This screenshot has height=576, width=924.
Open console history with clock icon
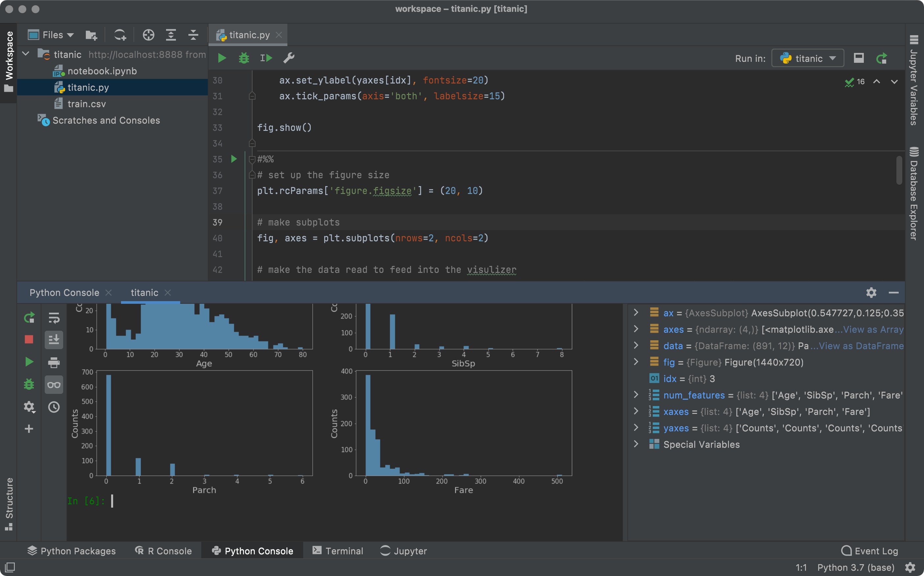54,407
